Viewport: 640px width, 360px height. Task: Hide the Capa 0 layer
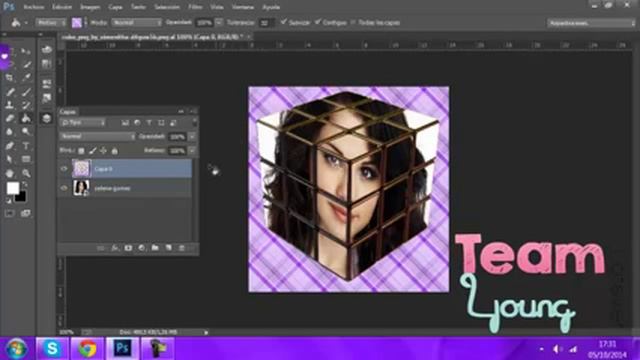tap(64, 169)
